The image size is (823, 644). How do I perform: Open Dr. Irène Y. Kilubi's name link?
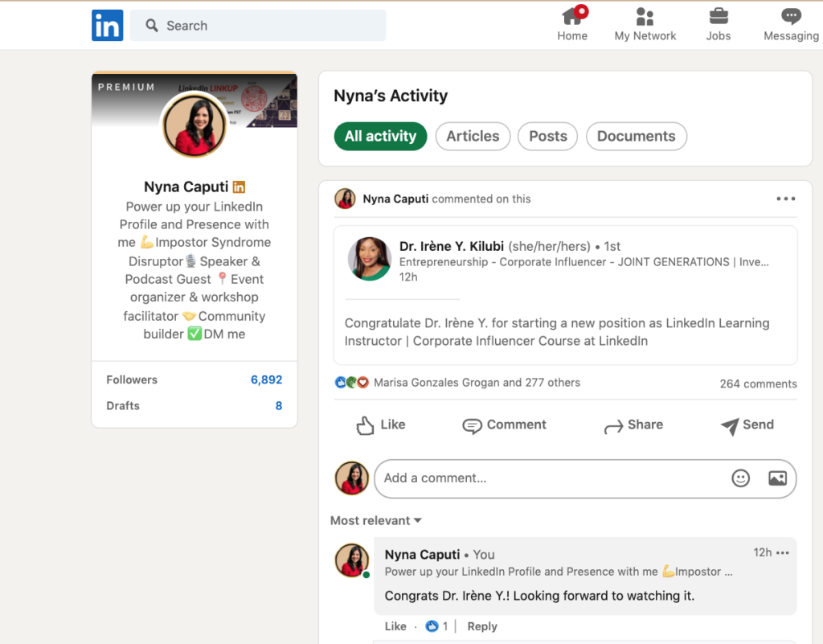pos(452,246)
